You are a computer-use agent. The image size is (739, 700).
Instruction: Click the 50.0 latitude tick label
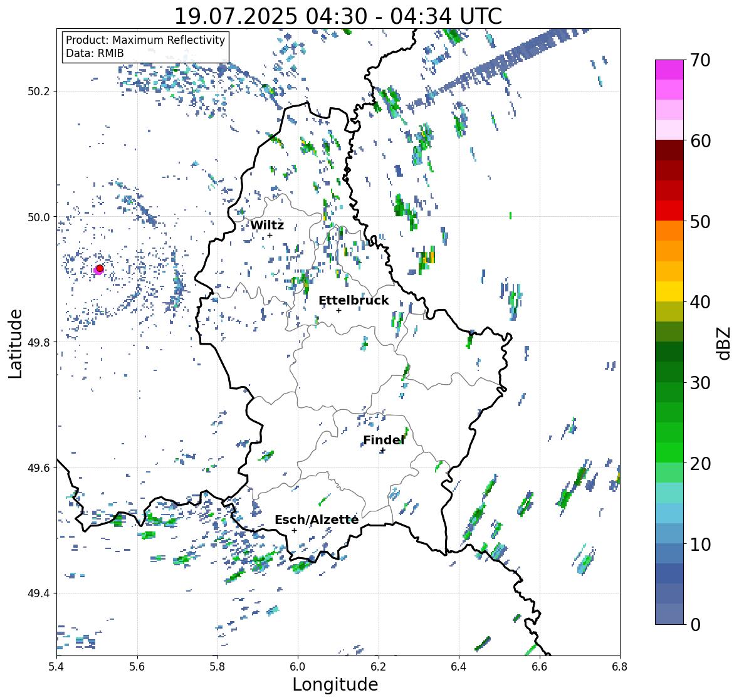coord(39,217)
